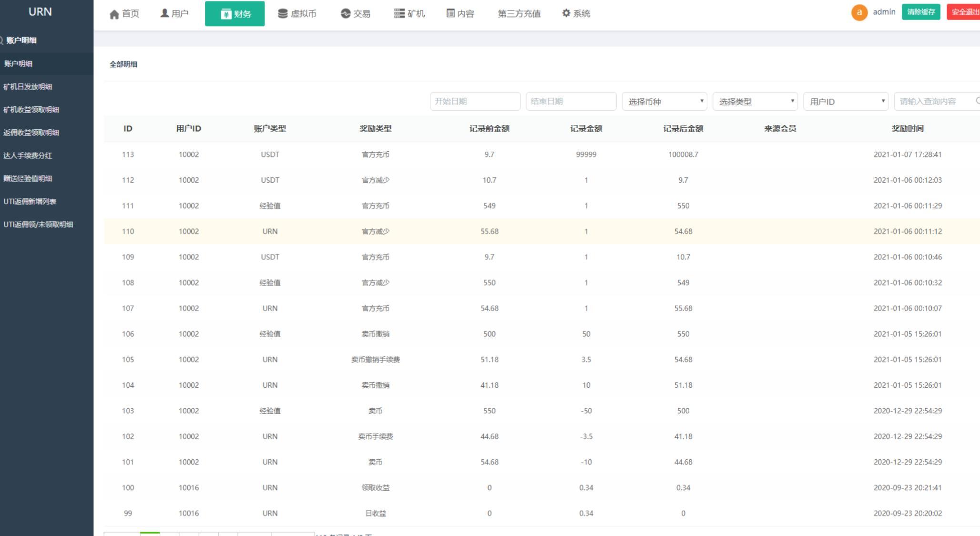This screenshot has height=536, width=980.
Task: Click the timestamp 2020-09-23 20:20:02
Action: (908, 513)
